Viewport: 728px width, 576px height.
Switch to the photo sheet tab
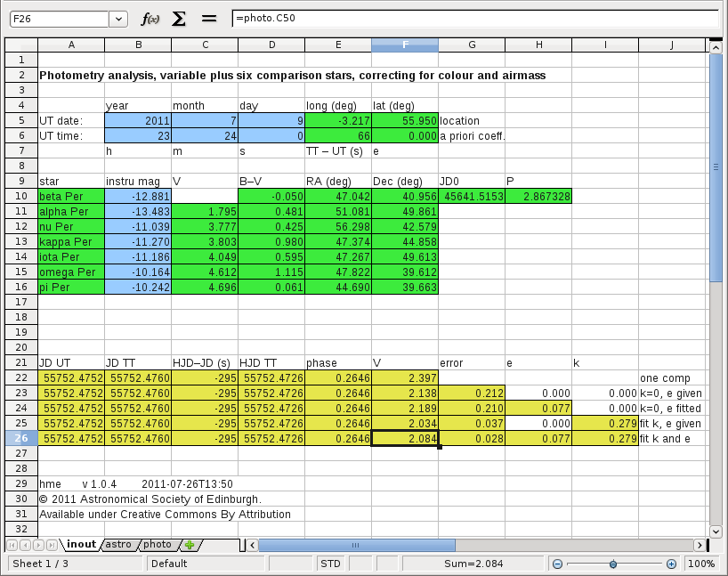pyautogui.click(x=158, y=545)
